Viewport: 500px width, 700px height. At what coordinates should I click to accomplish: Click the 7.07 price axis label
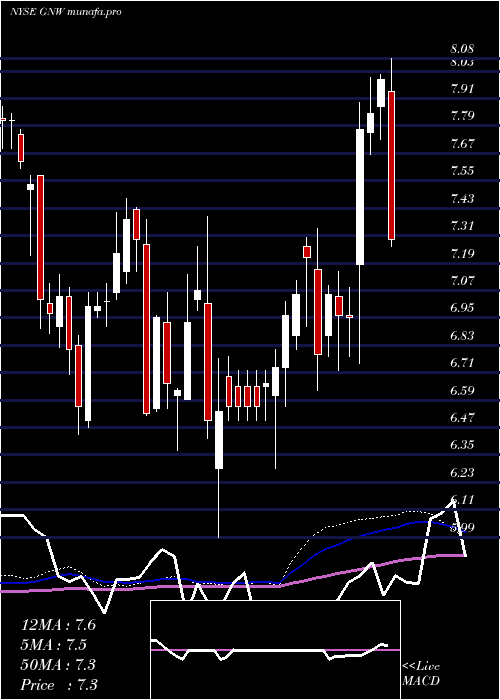462,281
